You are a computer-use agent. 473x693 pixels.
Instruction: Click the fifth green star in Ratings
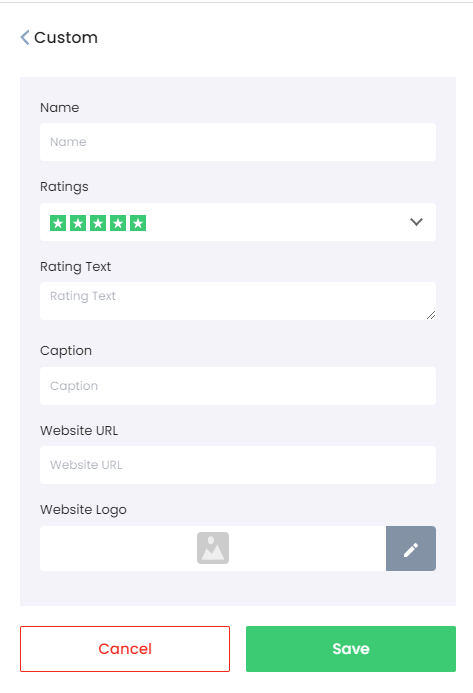[x=138, y=223]
